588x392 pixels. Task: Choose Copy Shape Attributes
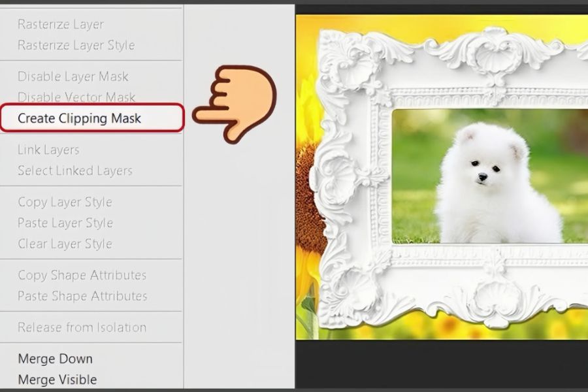(82, 275)
